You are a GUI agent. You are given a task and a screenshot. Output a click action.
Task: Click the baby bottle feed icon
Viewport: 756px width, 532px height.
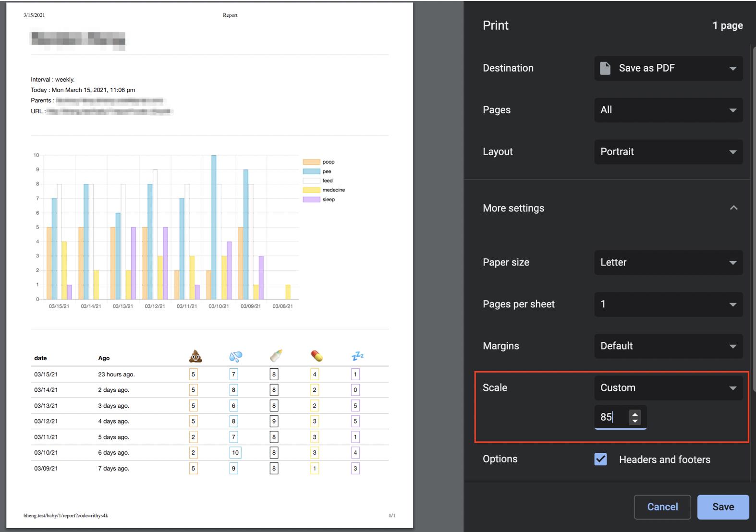(x=276, y=356)
